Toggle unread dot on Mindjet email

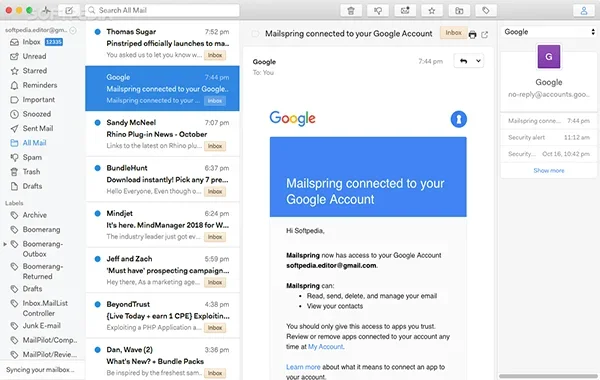(98, 214)
